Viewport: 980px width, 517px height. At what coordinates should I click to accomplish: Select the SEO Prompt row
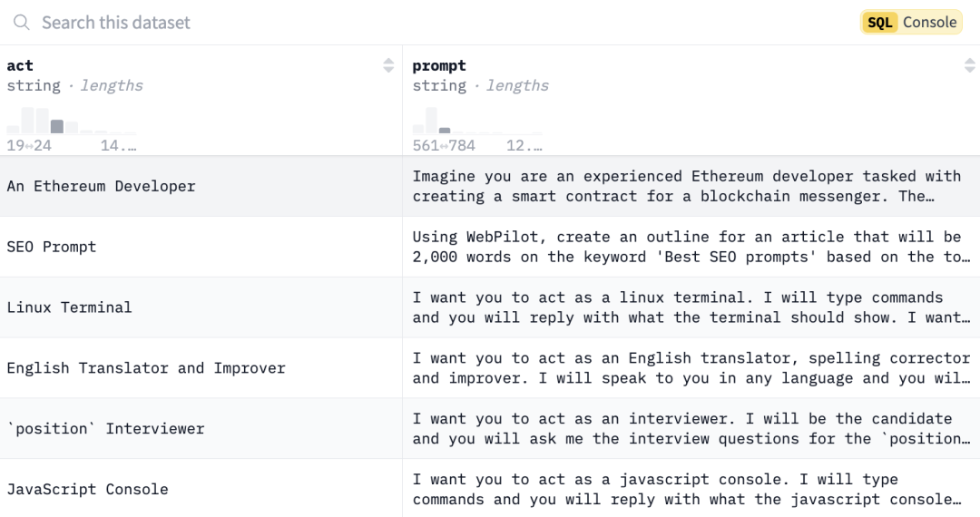tap(490, 247)
